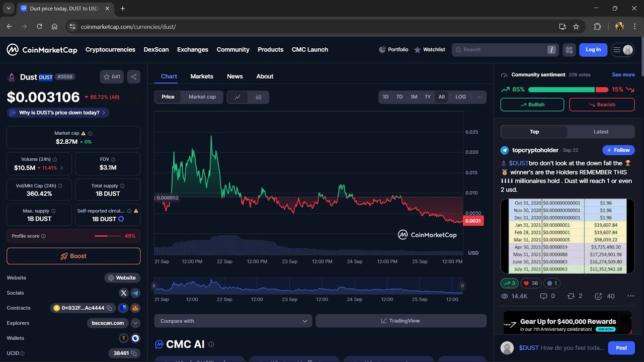Set chart range to 1Y
This screenshot has height=362, width=644.
428,97
